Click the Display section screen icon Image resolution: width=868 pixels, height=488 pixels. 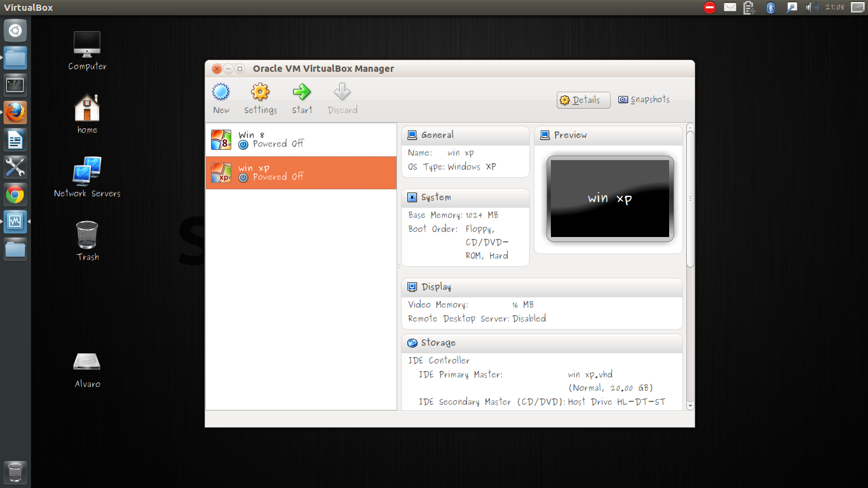coord(412,287)
